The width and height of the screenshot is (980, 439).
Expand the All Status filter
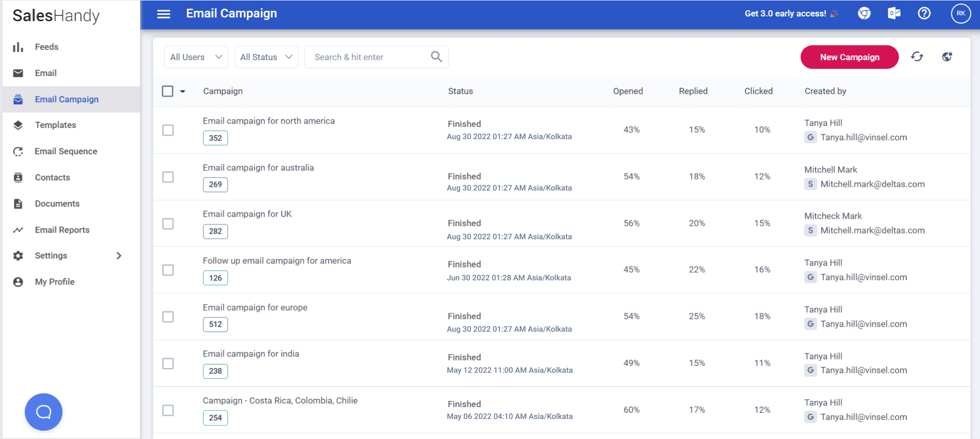[266, 57]
